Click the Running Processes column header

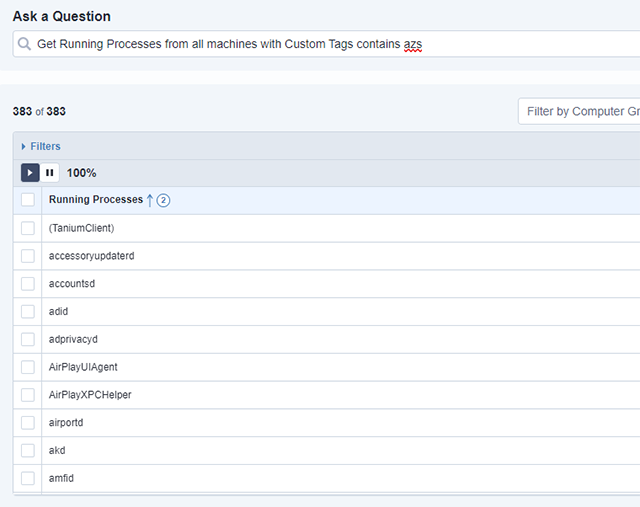96,200
